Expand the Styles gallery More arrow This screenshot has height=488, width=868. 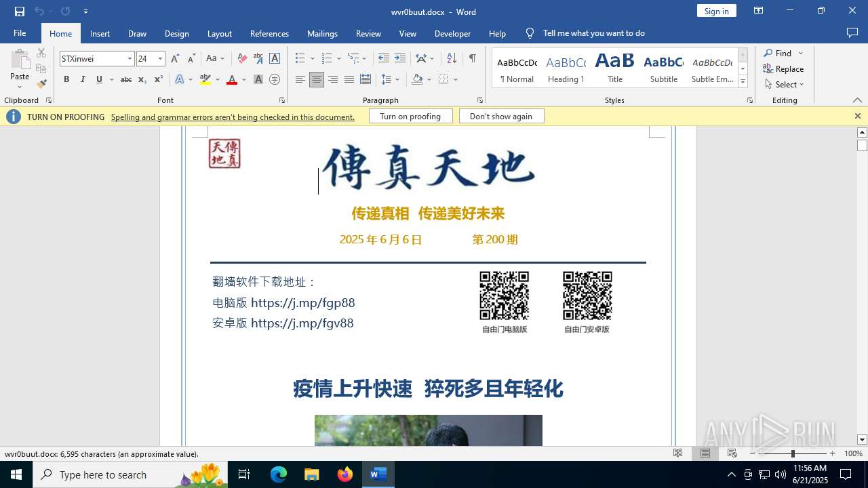click(x=743, y=82)
